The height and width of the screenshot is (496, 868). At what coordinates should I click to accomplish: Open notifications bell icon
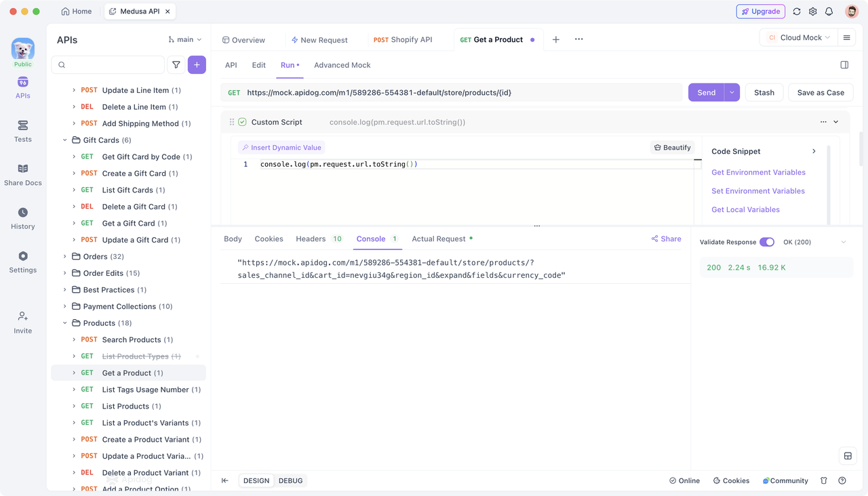point(829,12)
